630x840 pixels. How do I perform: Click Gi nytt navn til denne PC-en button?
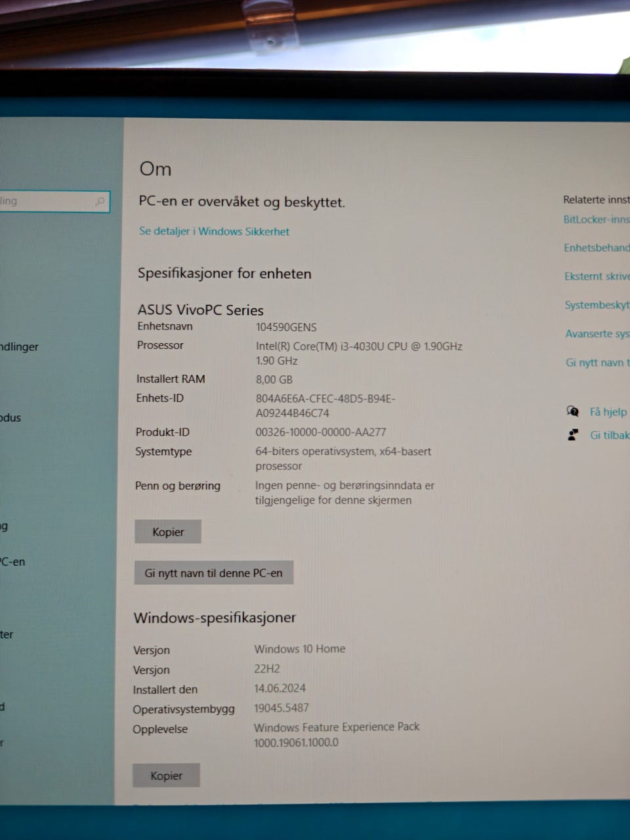tap(213, 572)
